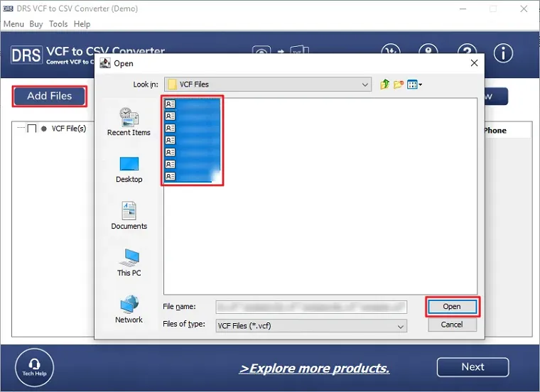Screen dimensions: 540x392
Task: Tick the VCF File(s) checkbox
Action: tap(32, 129)
